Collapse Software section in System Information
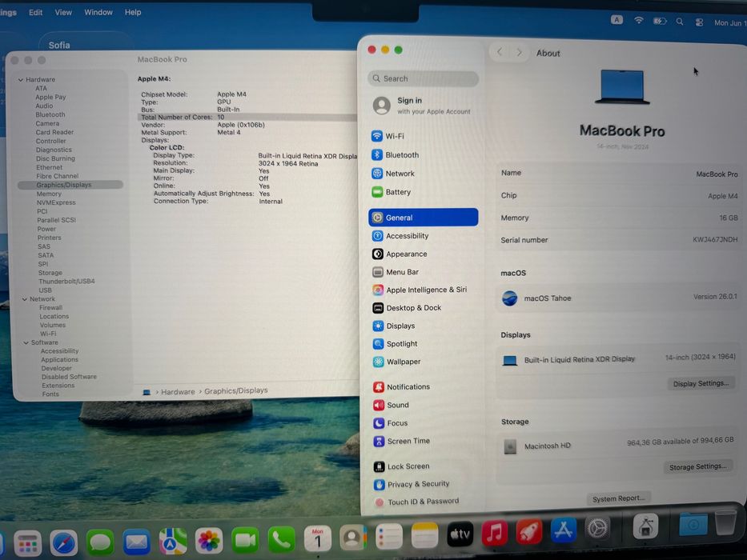Image resolution: width=747 pixels, height=560 pixels. pos(26,342)
